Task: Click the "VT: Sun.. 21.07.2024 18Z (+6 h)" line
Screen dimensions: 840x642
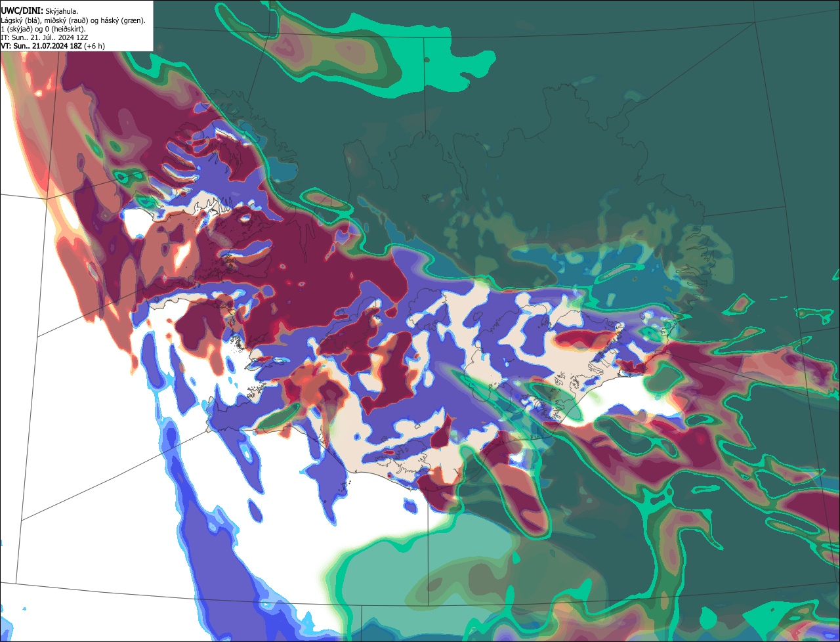Action: pyautogui.click(x=53, y=46)
